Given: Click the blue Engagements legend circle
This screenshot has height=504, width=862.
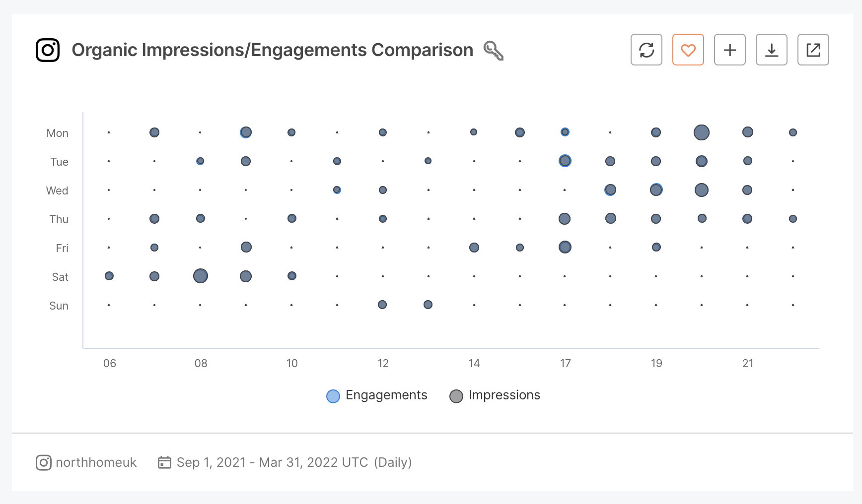Looking at the screenshot, I should tap(333, 396).
